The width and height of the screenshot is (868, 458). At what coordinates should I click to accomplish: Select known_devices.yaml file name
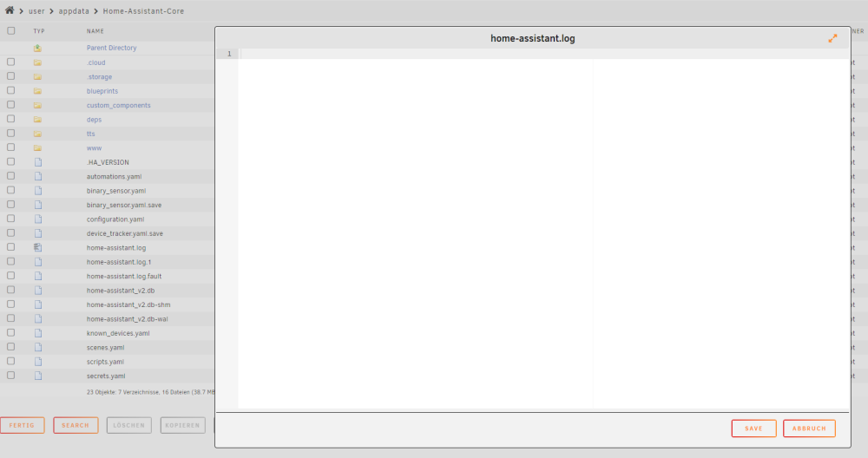[x=118, y=334]
